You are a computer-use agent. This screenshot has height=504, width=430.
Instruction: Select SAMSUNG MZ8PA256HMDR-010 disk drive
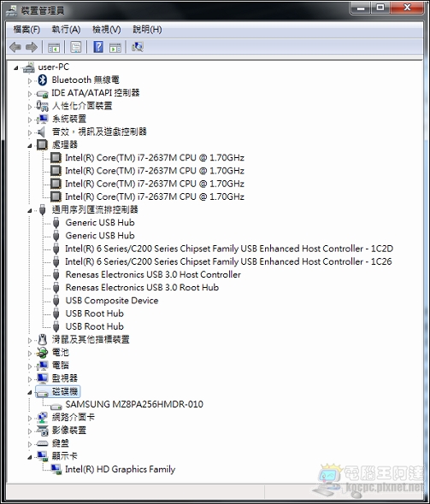point(134,404)
